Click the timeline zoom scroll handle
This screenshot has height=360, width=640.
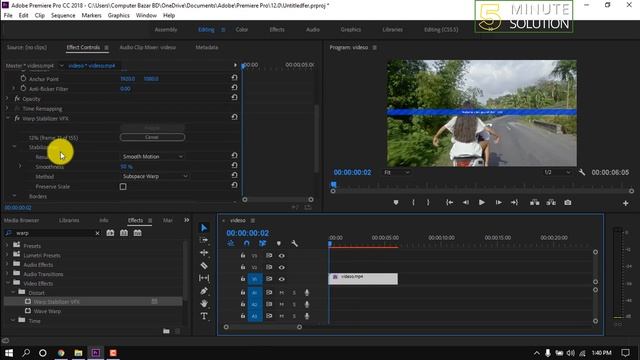300,327
